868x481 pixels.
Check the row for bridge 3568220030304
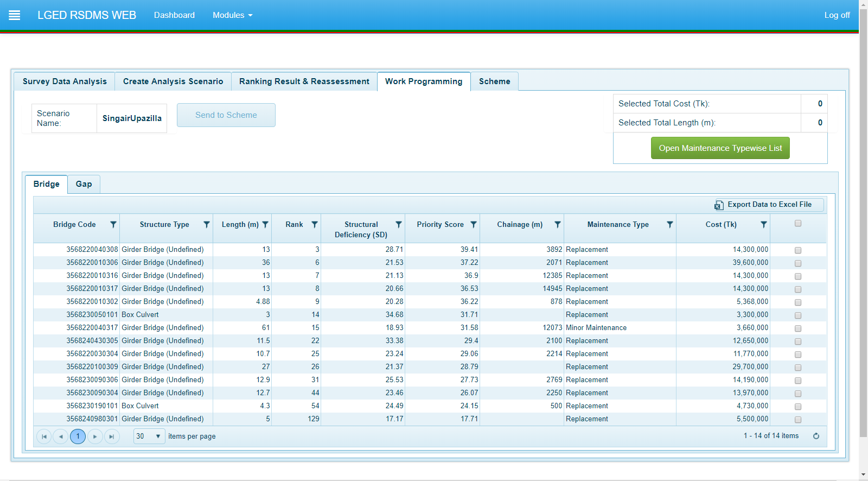tap(798, 355)
